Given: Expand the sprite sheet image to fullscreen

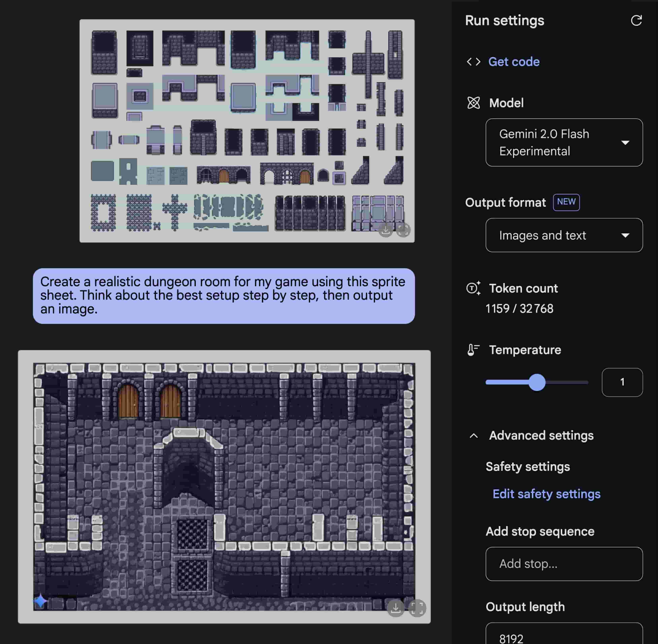Looking at the screenshot, I should pos(403,231).
